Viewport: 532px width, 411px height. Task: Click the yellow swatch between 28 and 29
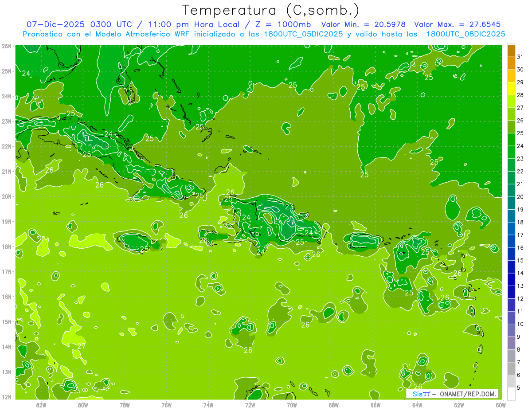(x=511, y=89)
